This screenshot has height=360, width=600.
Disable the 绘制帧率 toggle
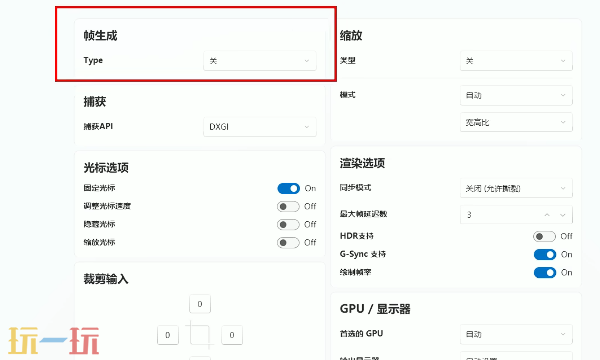(545, 272)
